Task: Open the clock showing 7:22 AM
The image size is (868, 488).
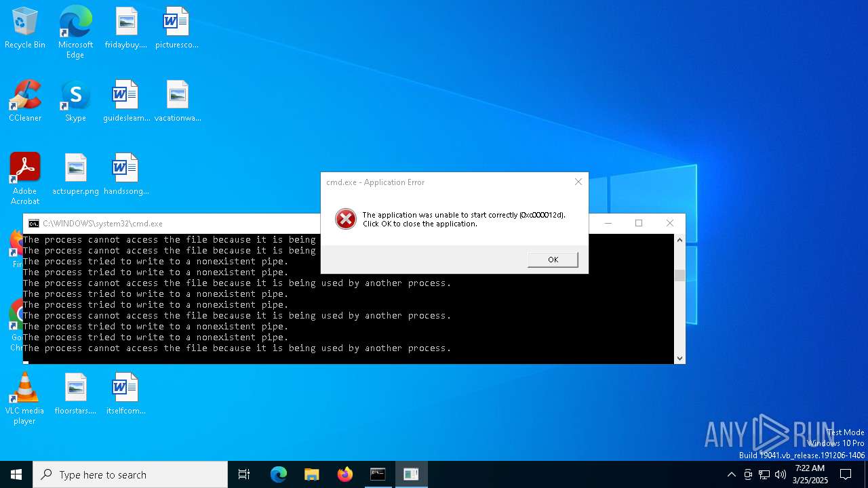Action: [810, 474]
